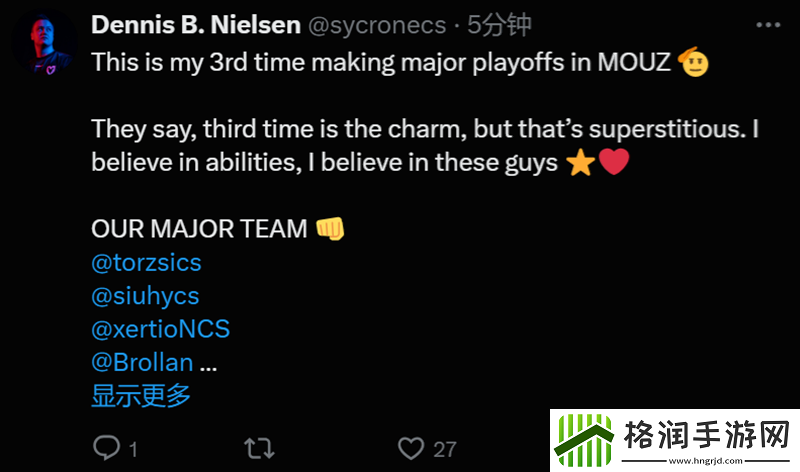Image resolution: width=800 pixels, height=472 pixels.
Task: Visit the @siuhycs mention link
Action: [145, 296]
